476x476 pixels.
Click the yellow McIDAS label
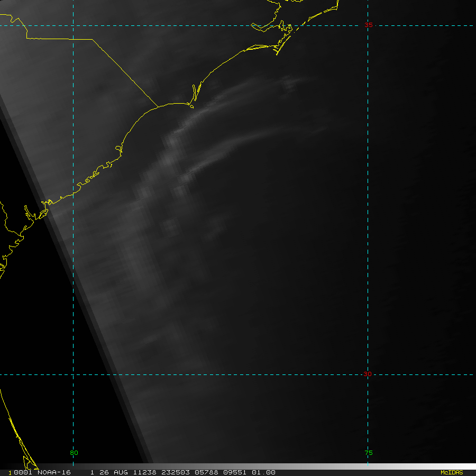pos(452,472)
